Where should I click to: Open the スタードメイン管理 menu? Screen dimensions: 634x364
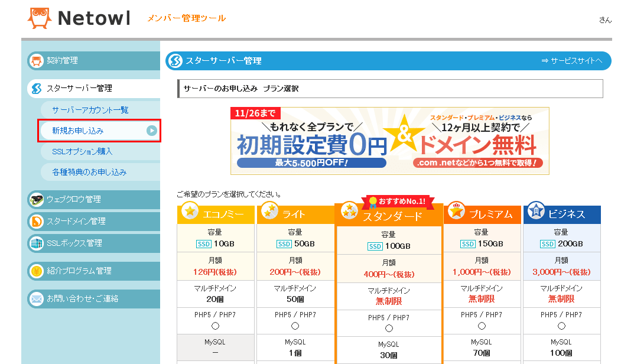tap(94, 222)
